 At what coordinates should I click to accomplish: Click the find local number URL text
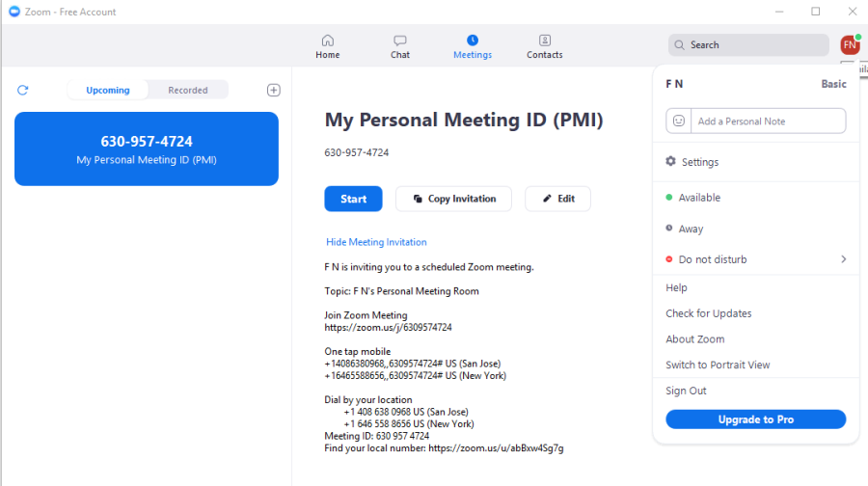[x=496, y=447]
